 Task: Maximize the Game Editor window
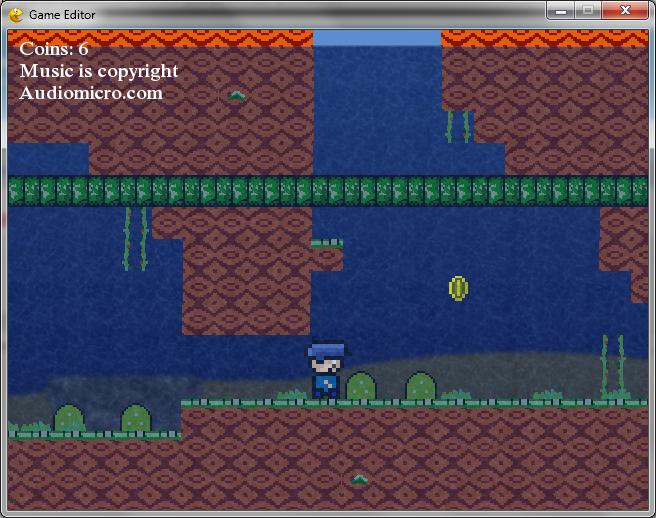(x=588, y=10)
